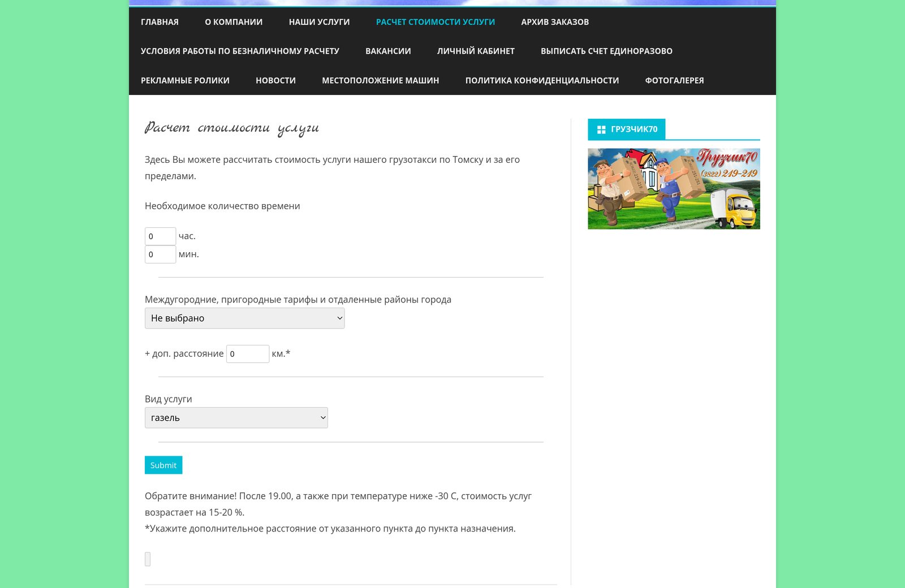This screenshot has width=905, height=588.
Task: Click the Submit button
Action: click(163, 465)
